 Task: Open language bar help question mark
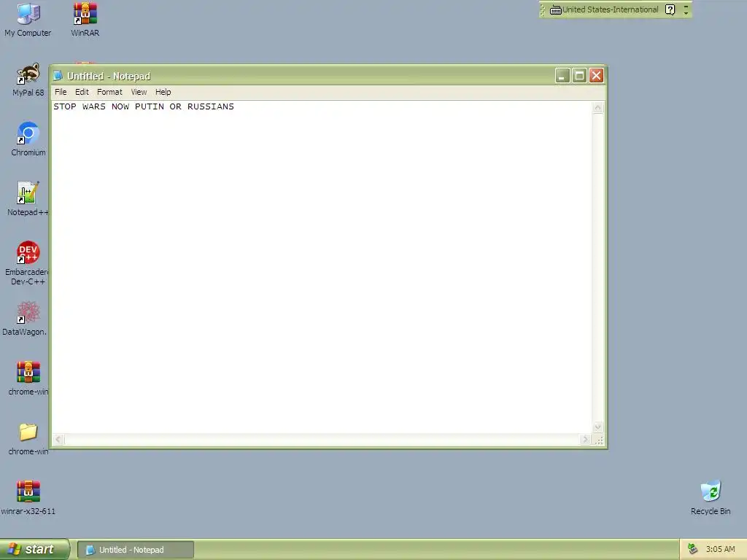(x=670, y=9)
